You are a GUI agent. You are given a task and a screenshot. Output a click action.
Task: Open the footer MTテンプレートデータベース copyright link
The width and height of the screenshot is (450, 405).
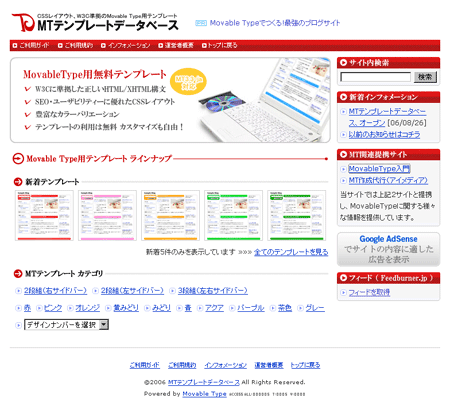tap(204, 382)
